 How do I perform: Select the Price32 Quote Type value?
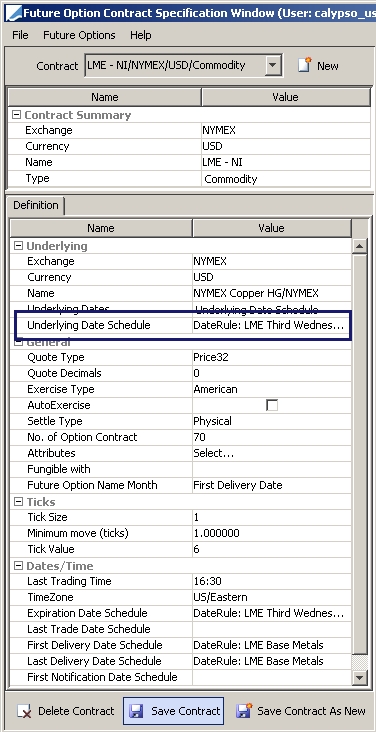tap(271, 357)
